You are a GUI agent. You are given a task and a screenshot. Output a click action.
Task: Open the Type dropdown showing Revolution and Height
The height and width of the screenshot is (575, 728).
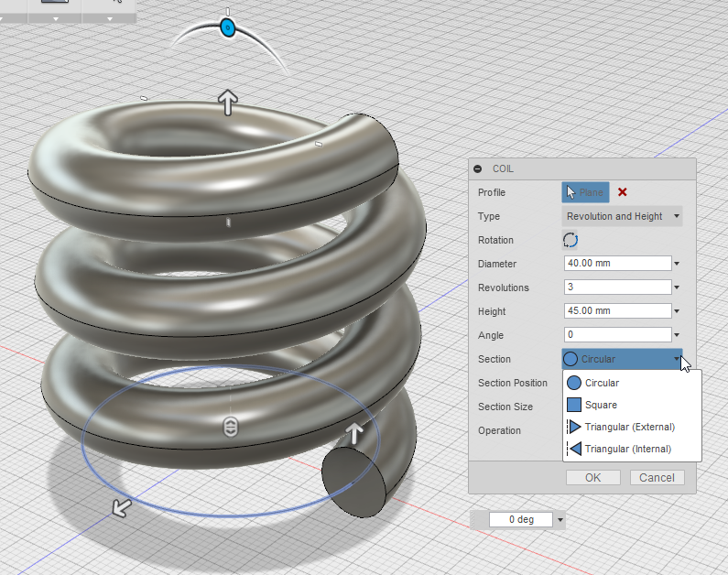pyautogui.click(x=622, y=216)
